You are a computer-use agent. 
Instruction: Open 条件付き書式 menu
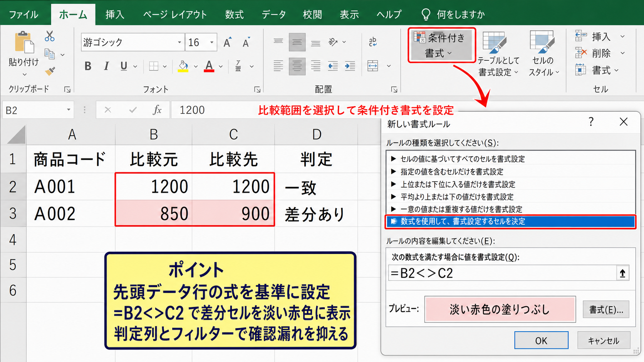pyautogui.click(x=442, y=45)
